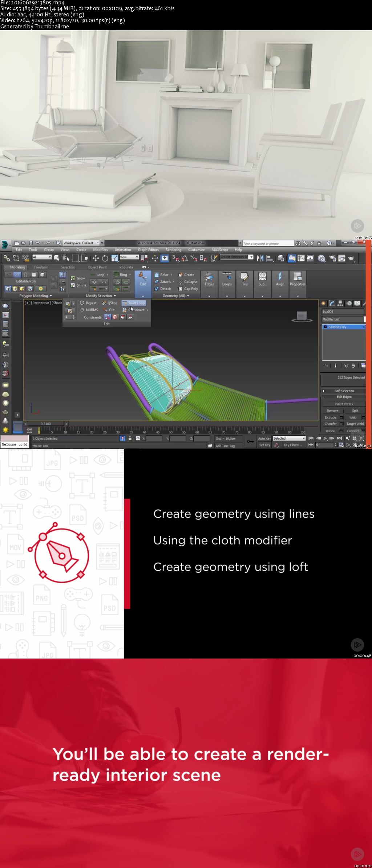Image resolution: width=372 pixels, height=868 pixels.
Task: Set constraint to Edge icon
Action: (115, 317)
